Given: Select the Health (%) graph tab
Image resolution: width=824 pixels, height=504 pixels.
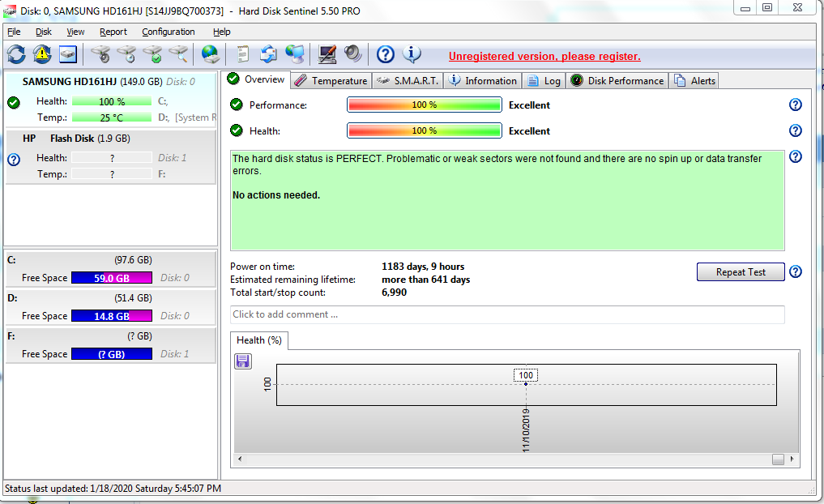Looking at the screenshot, I should tap(259, 340).
